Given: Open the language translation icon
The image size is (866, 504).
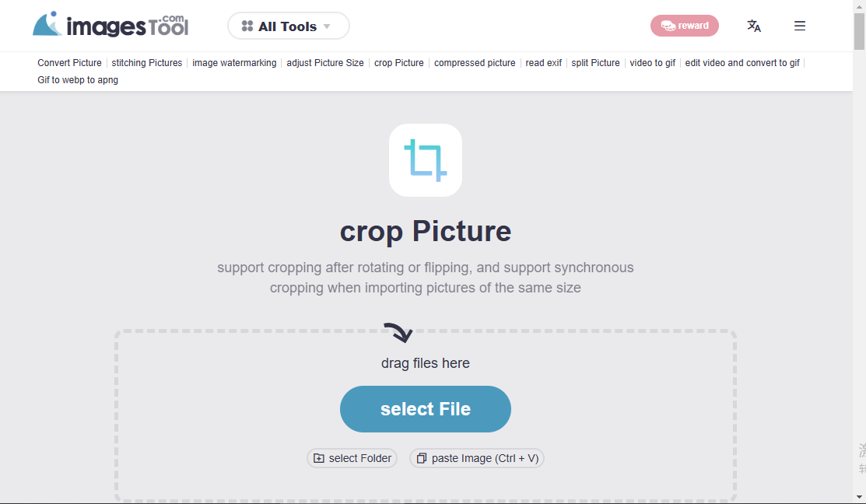Looking at the screenshot, I should 753,26.
